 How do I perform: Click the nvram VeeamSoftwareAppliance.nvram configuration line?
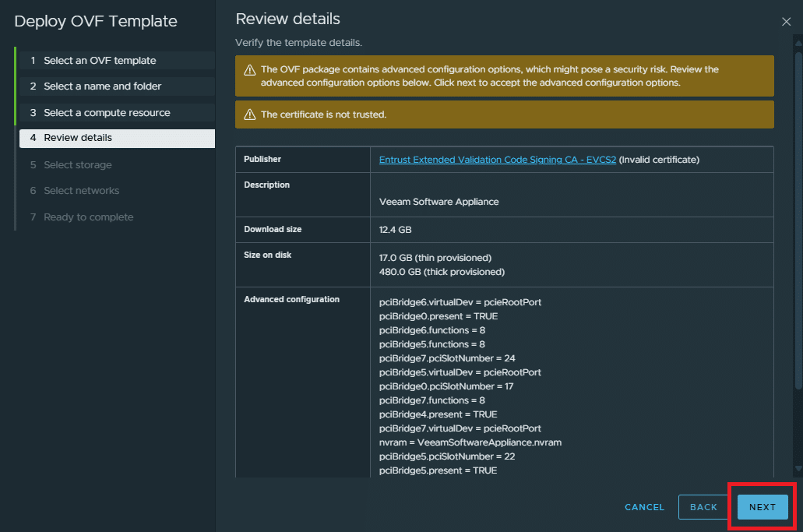[470, 442]
